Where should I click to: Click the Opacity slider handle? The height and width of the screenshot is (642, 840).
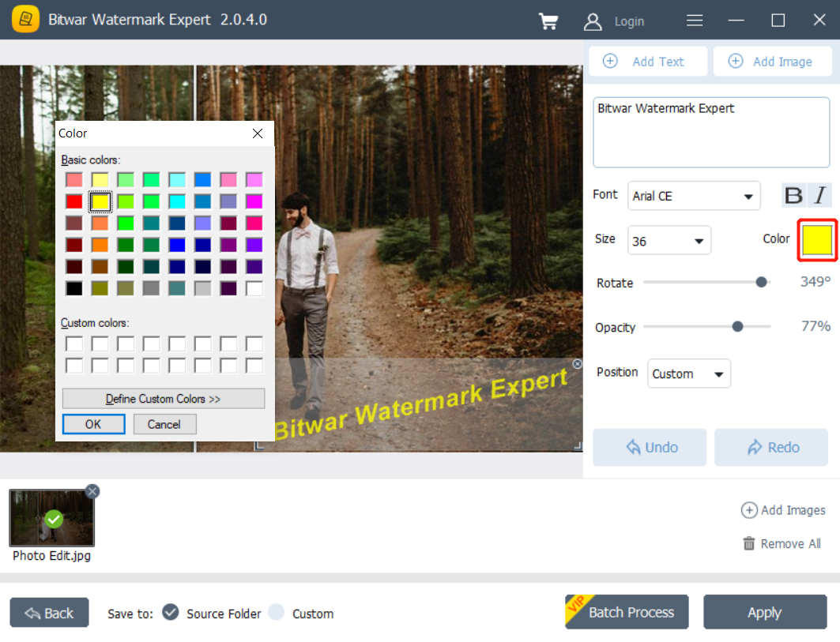(738, 327)
